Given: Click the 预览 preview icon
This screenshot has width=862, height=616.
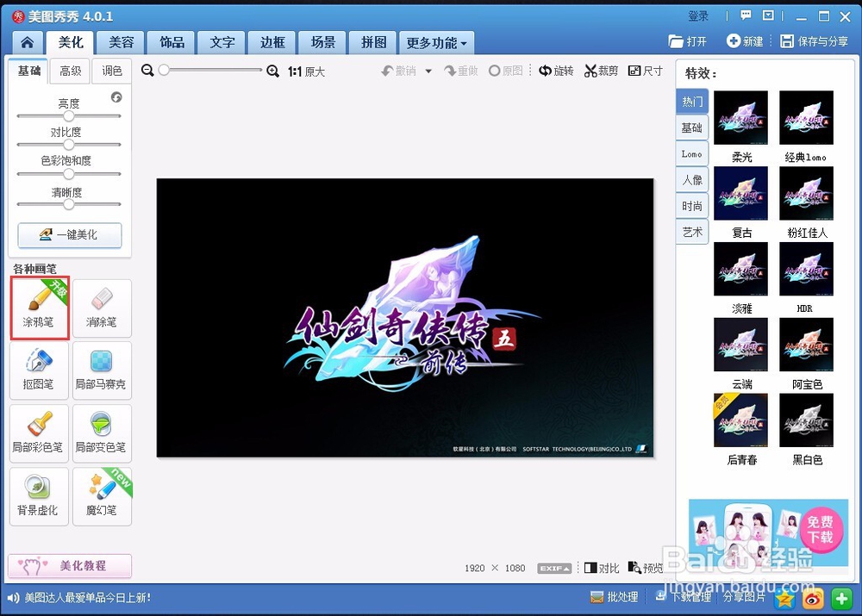Looking at the screenshot, I should click(646, 569).
